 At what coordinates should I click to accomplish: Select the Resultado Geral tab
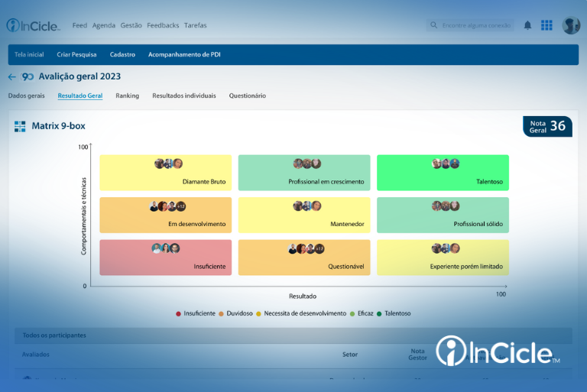[80, 96]
